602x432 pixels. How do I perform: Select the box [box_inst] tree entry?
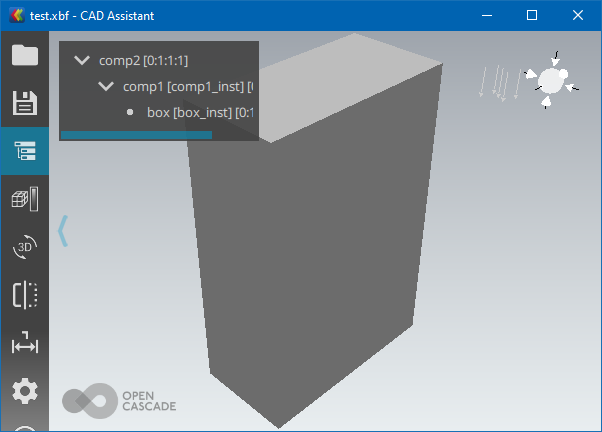click(x=198, y=112)
